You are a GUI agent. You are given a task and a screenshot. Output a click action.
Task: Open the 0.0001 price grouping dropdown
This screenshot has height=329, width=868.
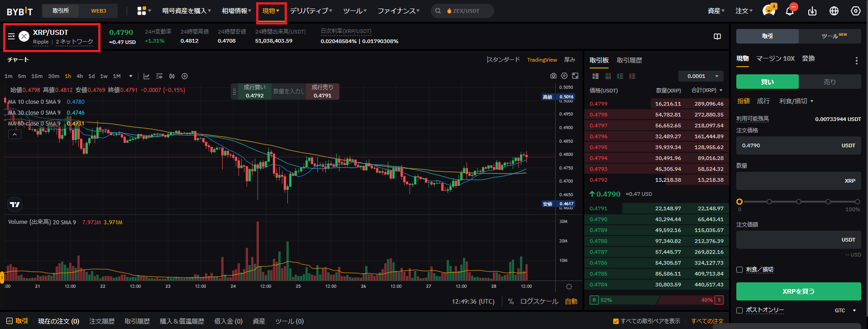pyautogui.click(x=701, y=76)
